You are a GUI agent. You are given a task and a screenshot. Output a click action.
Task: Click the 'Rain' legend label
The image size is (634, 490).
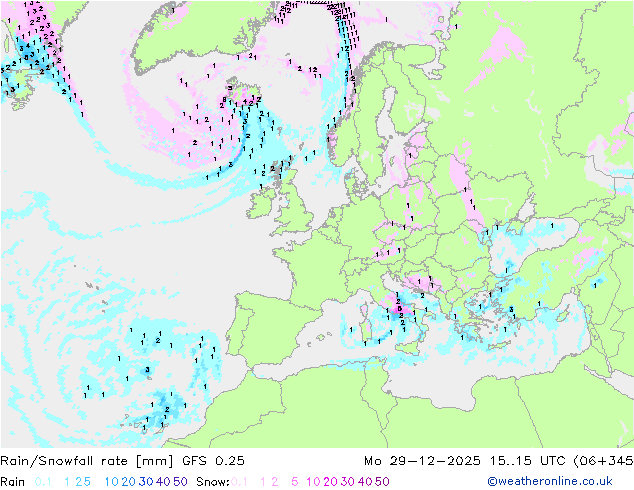13,482
